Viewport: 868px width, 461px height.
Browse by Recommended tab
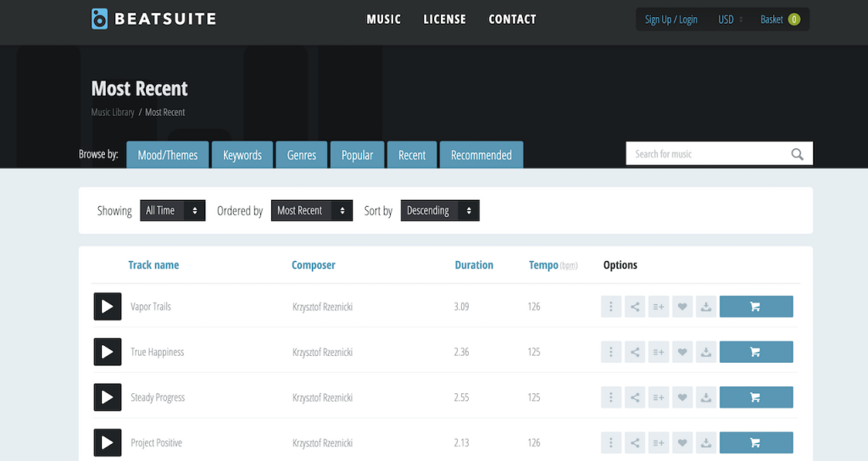pos(481,155)
